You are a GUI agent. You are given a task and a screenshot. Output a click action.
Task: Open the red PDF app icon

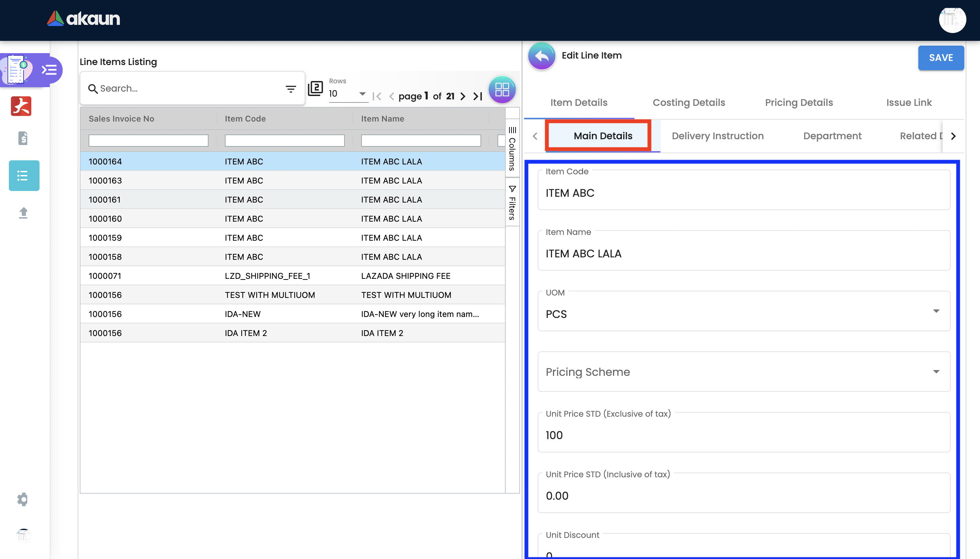click(21, 106)
